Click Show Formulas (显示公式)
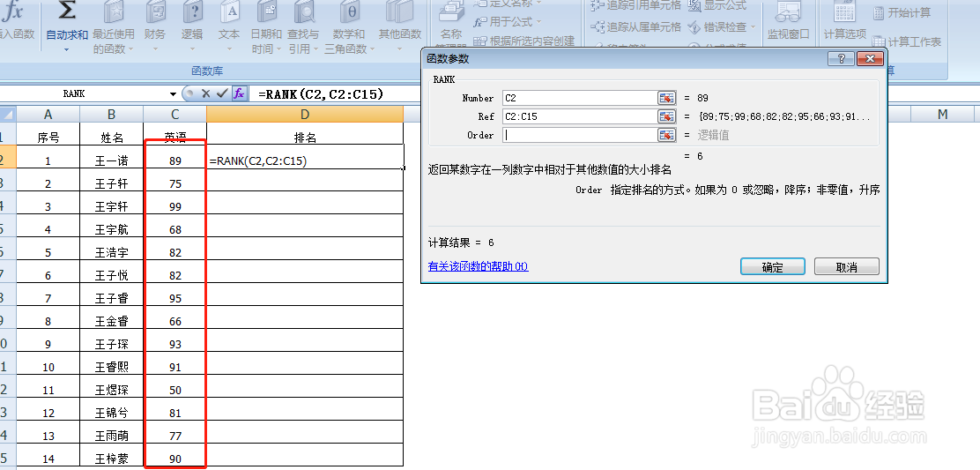Viewport: 980px width, 470px height. pos(717,5)
